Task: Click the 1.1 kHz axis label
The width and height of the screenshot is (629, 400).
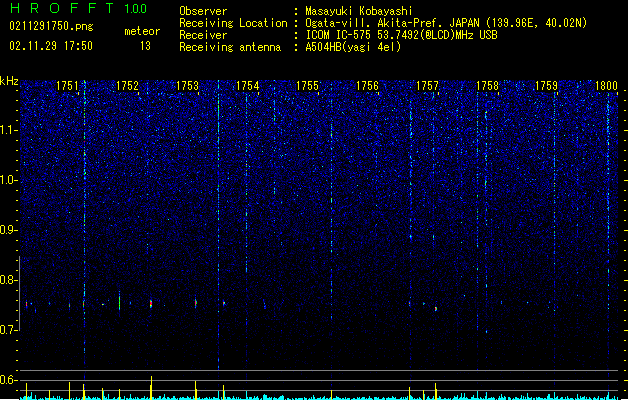Action: pos(8,130)
